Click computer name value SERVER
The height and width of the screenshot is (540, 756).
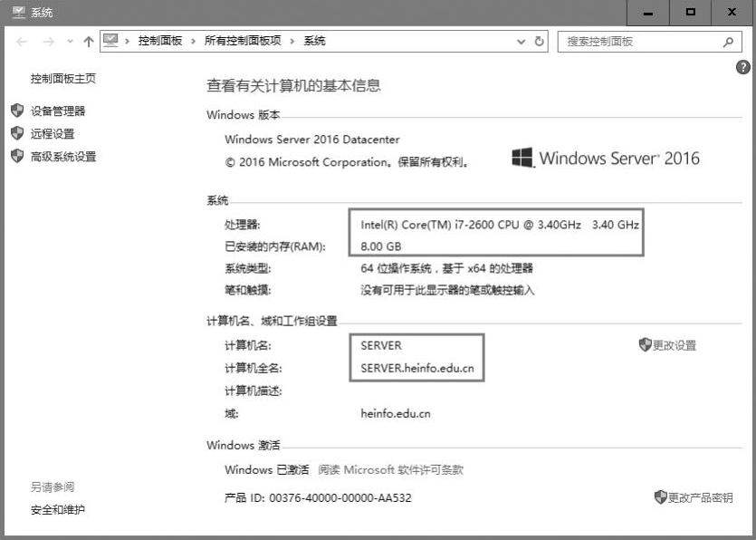point(381,345)
